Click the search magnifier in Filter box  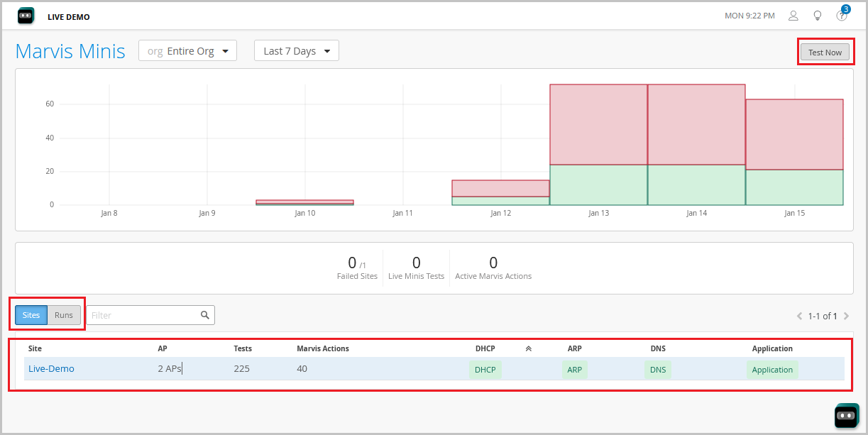coord(205,315)
